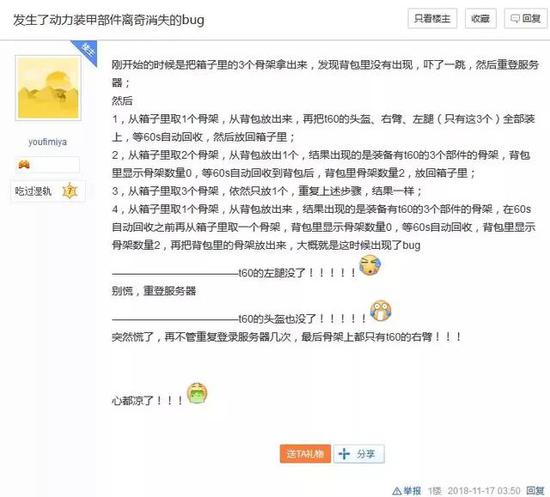Click the green sick emoji after 心都凉了
550x497 pixels.
[197, 393]
